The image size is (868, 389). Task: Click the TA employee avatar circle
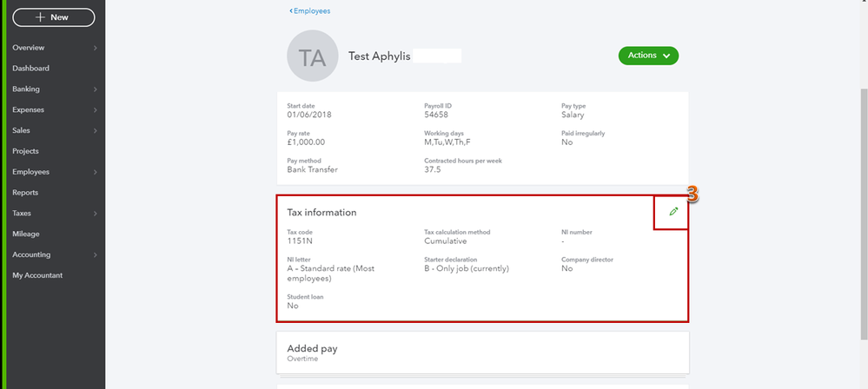[312, 57]
